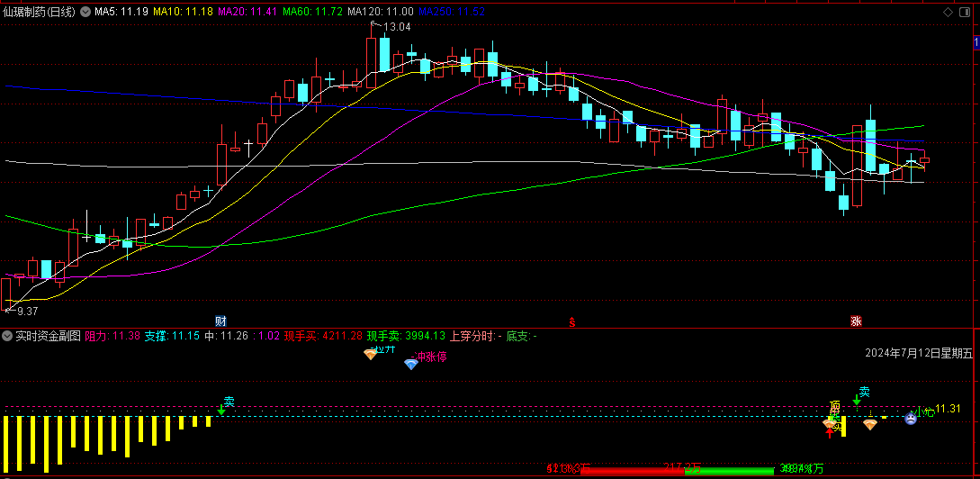Select the MA120: 11.00 label

381,12
